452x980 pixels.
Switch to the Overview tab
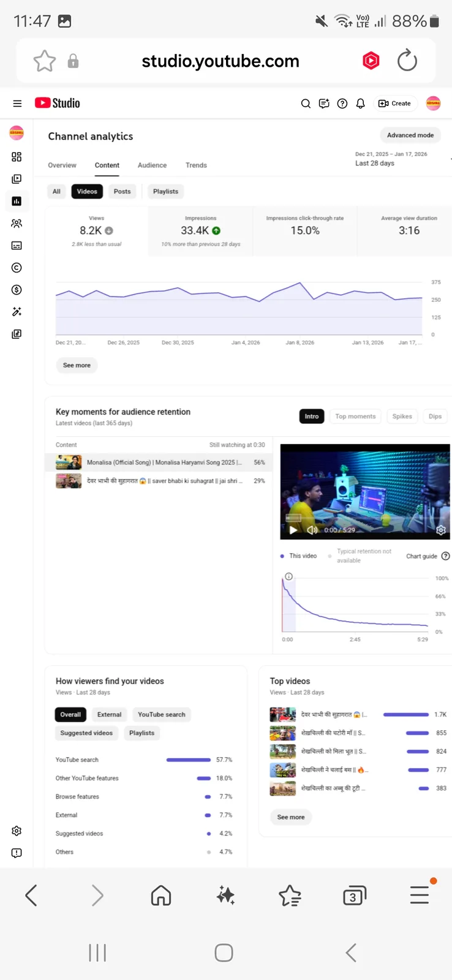coord(62,165)
